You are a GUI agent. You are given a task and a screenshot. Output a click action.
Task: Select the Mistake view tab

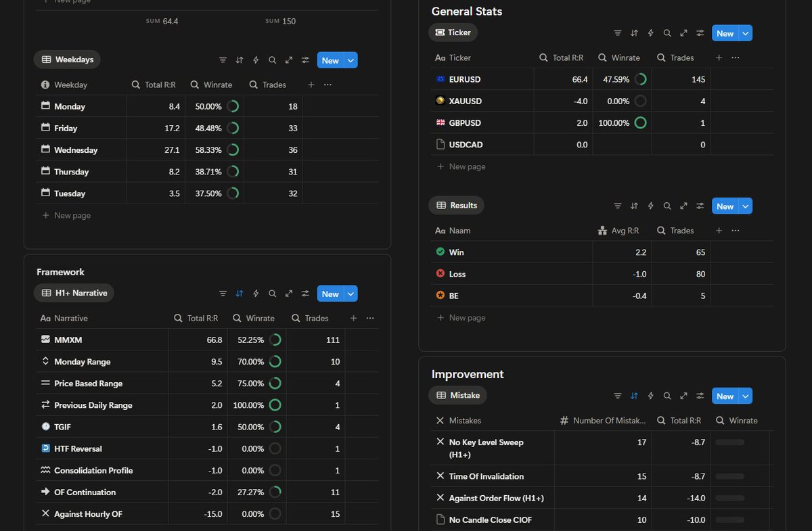point(457,395)
